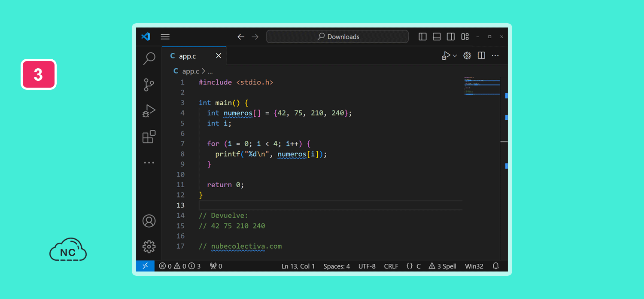644x299 pixels.
Task: Open More Actions ellipsis in editor toolbar
Action: click(x=495, y=55)
